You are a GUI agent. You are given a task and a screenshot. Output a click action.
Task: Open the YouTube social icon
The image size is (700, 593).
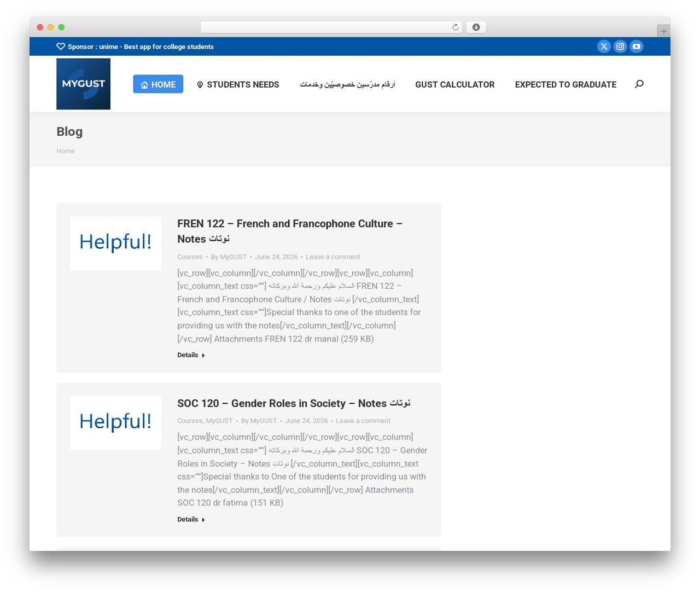(x=637, y=46)
